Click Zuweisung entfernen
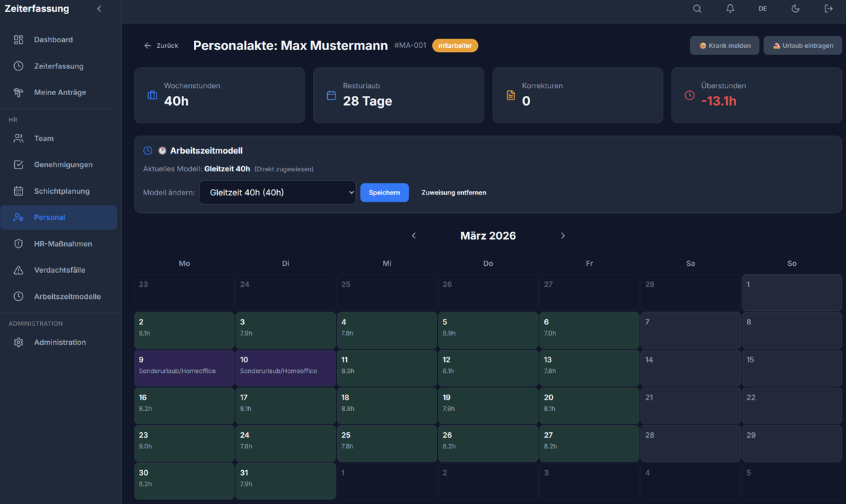The width and height of the screenshot is (846, 504). [x=454, y=192]
